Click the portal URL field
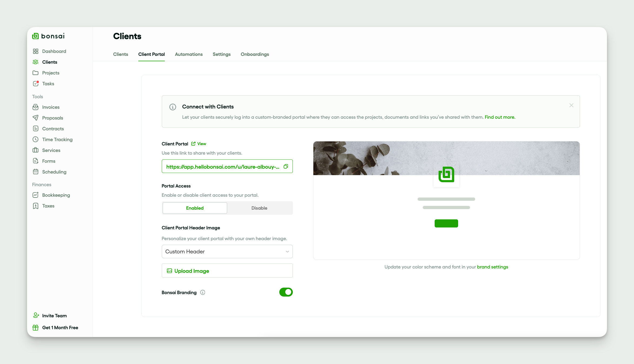The image size is (634, 364). pos(223,167)
